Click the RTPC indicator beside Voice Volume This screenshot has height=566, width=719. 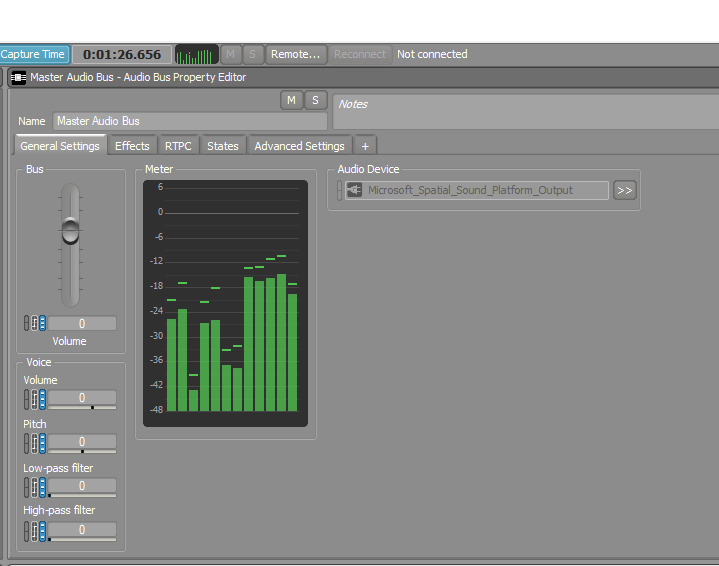35,399
